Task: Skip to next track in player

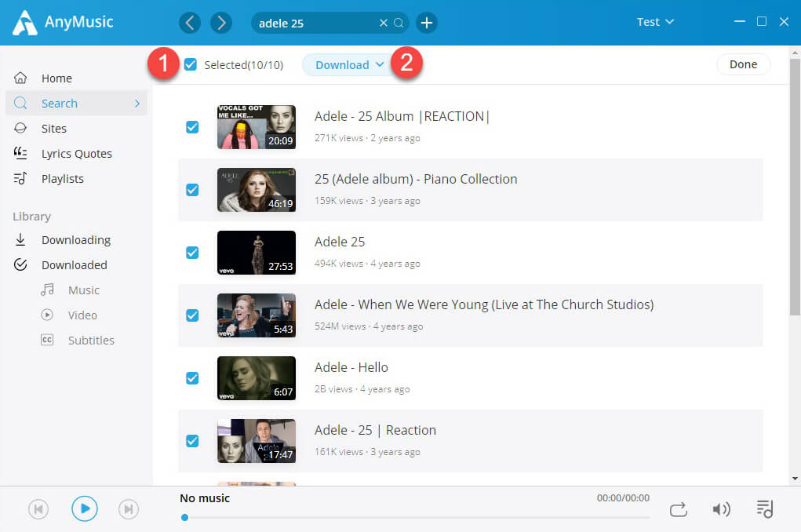Action: tap(129, 509)
